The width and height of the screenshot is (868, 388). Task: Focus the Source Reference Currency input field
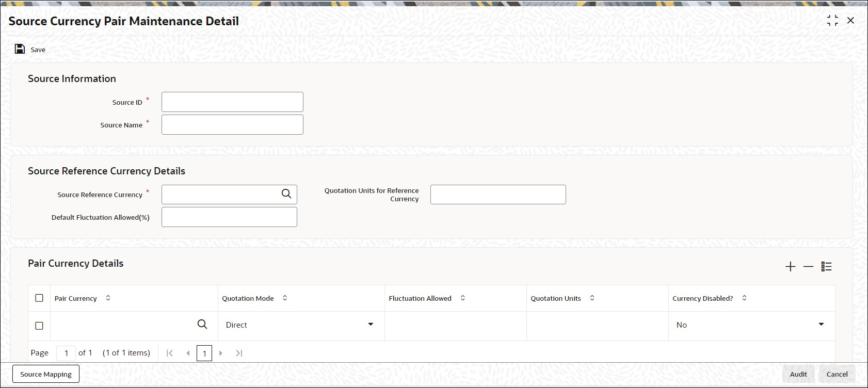[229, 194]
